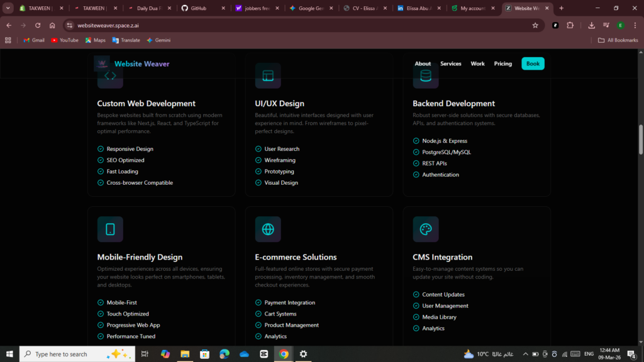644x362 pixels.
Task: Open Task View on the taskbar
Action: click(145, 354)
